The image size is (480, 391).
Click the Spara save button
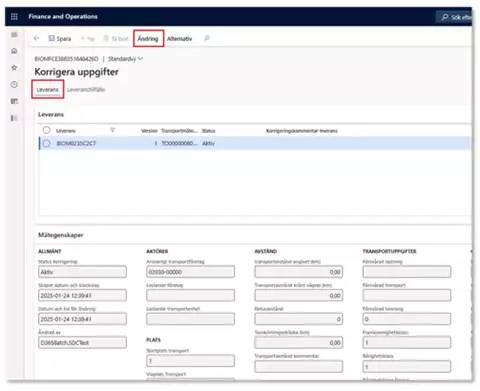coord(60,39)
